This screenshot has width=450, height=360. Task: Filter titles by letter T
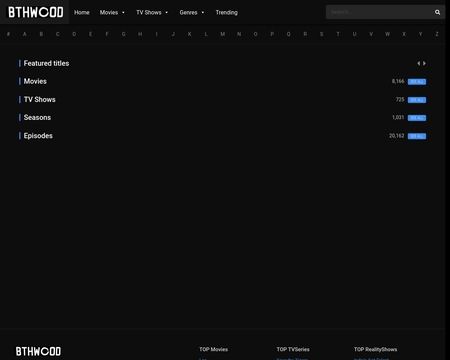tap(338, 34)
